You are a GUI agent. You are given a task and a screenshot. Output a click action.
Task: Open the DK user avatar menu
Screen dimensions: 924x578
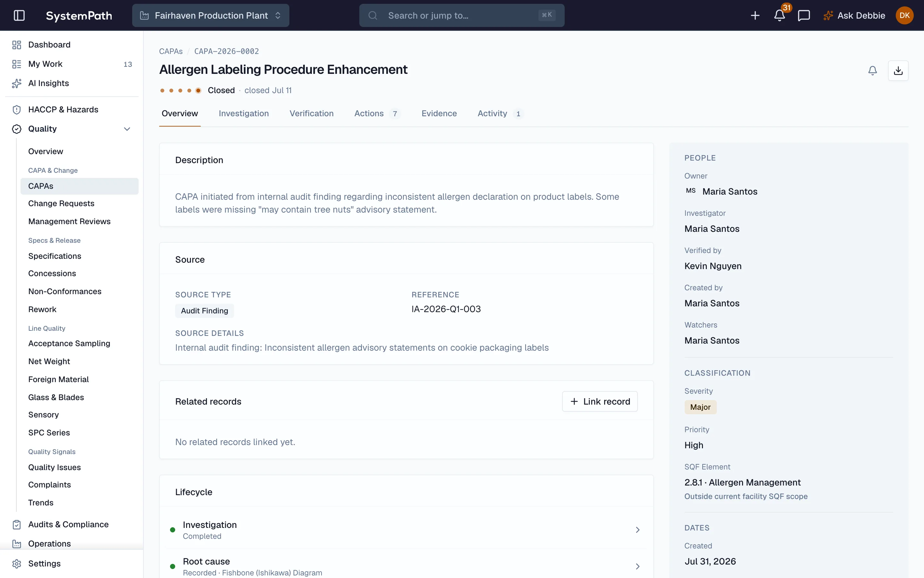click(x=904, y=15)
